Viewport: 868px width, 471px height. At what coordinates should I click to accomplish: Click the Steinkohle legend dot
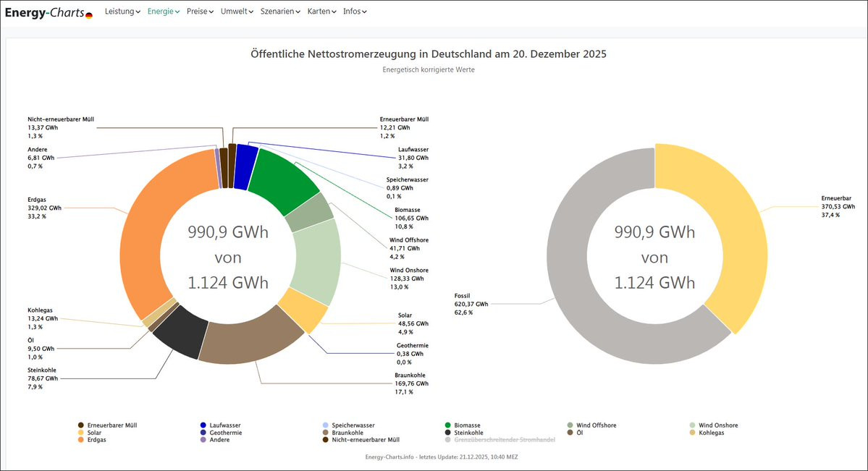click(x=448, y=433)
